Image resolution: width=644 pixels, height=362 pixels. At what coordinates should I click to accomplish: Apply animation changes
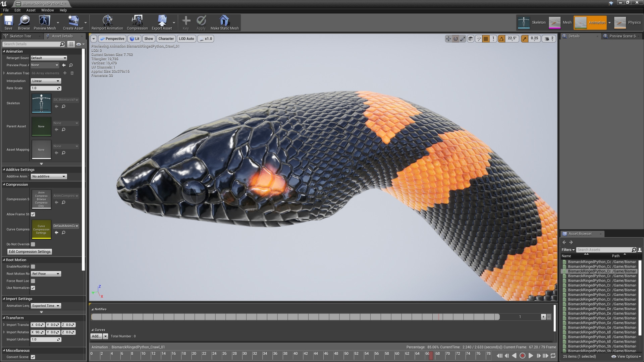(x=201, y=22)
